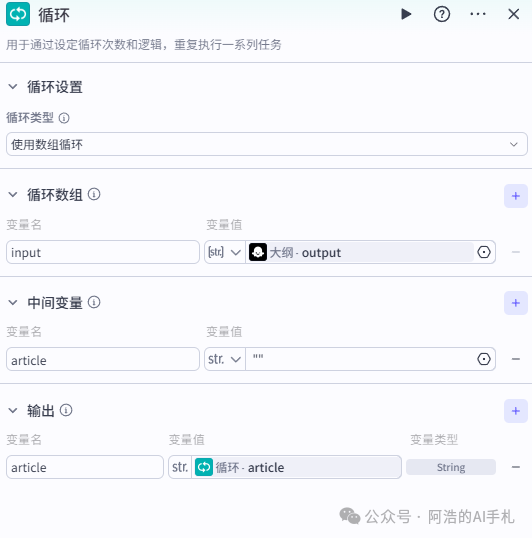The width and height of the screenshot is (532, 538).
Task: Click the String variable type label
Action: click(x=451, y=467)
